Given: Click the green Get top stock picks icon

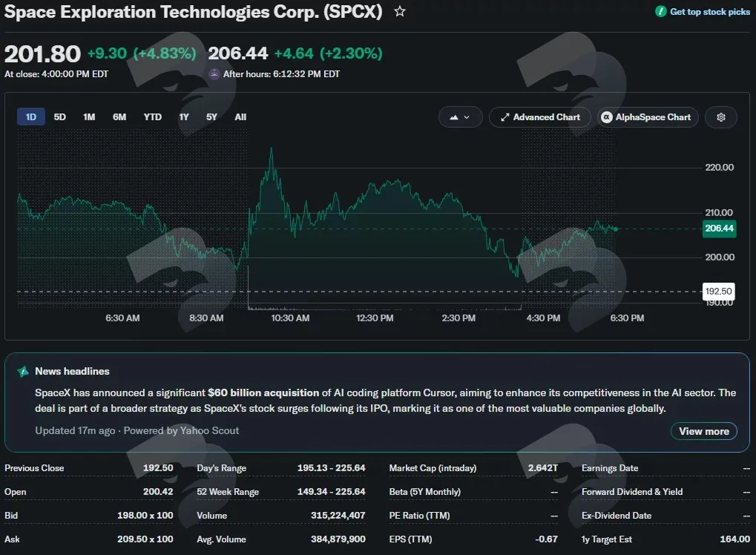Looking at the screenshot, I should 660,12.
